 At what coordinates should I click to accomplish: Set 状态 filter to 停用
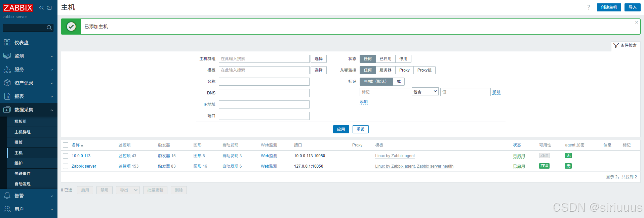[403, 59]
